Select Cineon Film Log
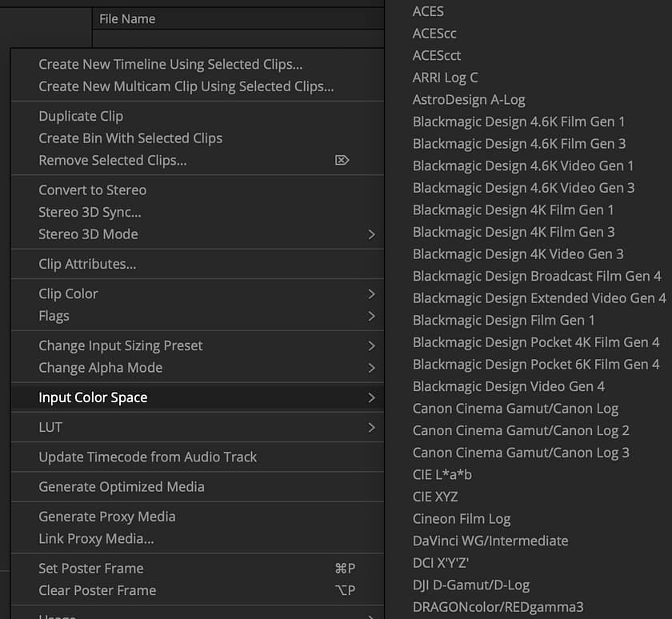This screenshot has height=619, width=672. (462, 519)
